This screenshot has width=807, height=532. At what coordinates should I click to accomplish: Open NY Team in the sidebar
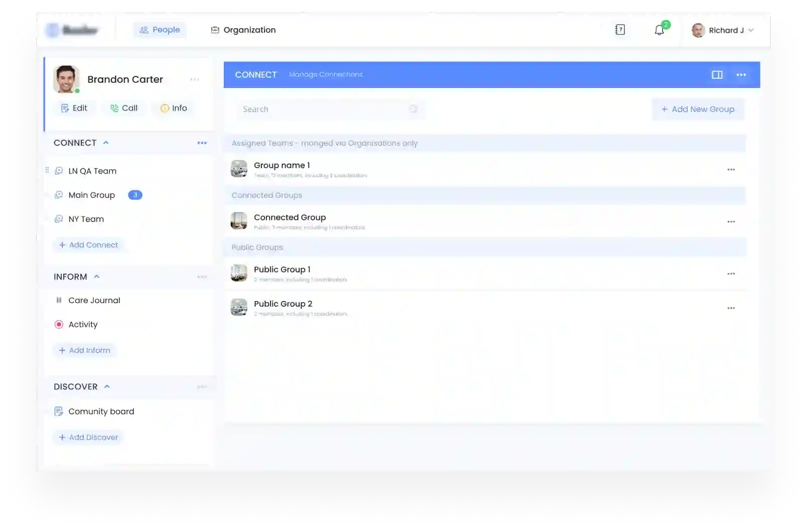tap(86, 219)
